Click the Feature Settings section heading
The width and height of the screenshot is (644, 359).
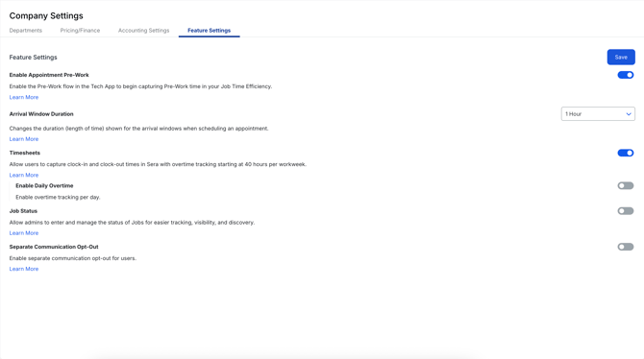34,58
